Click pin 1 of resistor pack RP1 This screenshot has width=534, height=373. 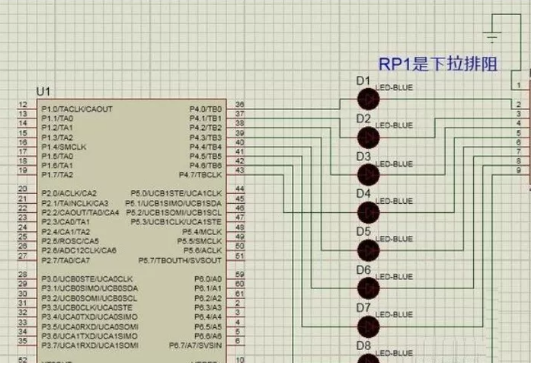(x=519, y=85)
